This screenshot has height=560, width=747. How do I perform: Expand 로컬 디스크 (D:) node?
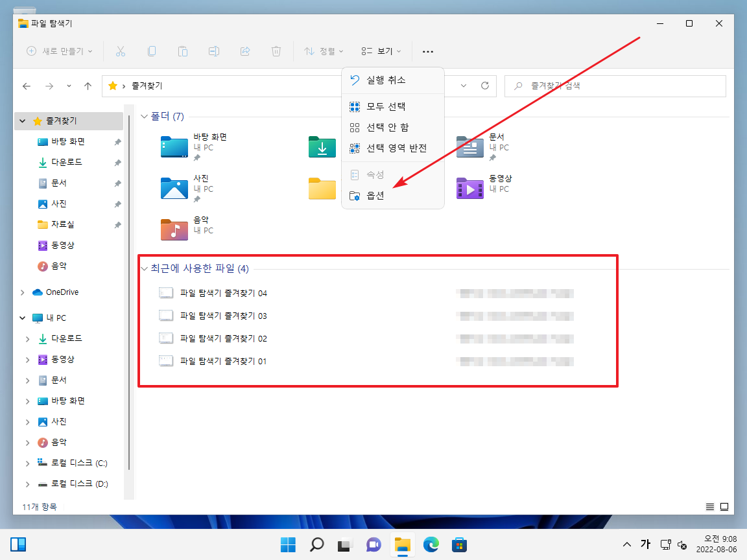28,484
